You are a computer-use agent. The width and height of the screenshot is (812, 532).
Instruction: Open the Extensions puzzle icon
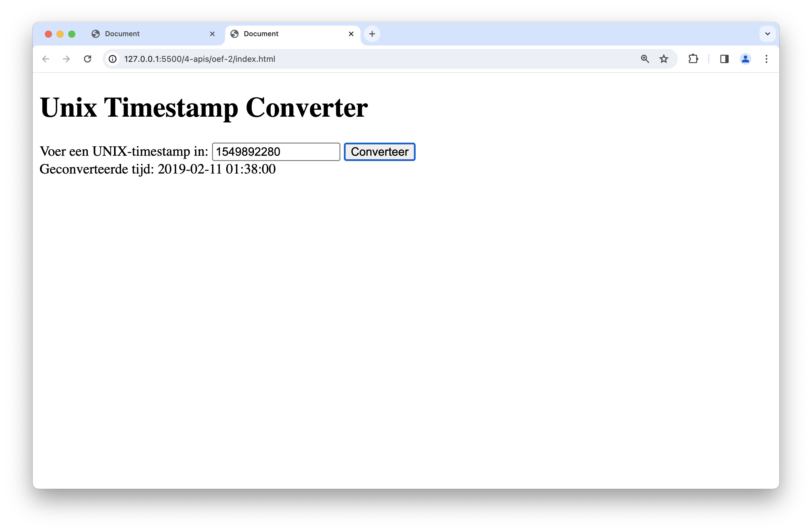click(693, 59)
